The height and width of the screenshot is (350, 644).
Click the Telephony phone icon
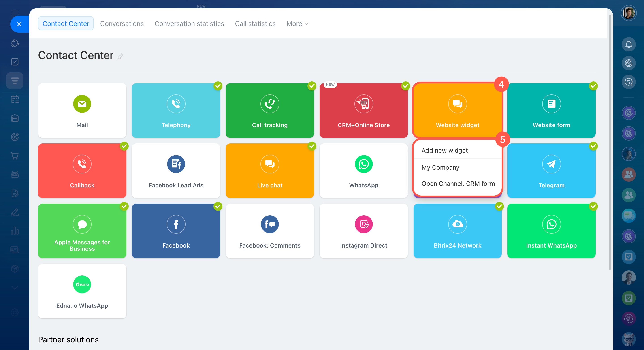[x=176, y=104]
